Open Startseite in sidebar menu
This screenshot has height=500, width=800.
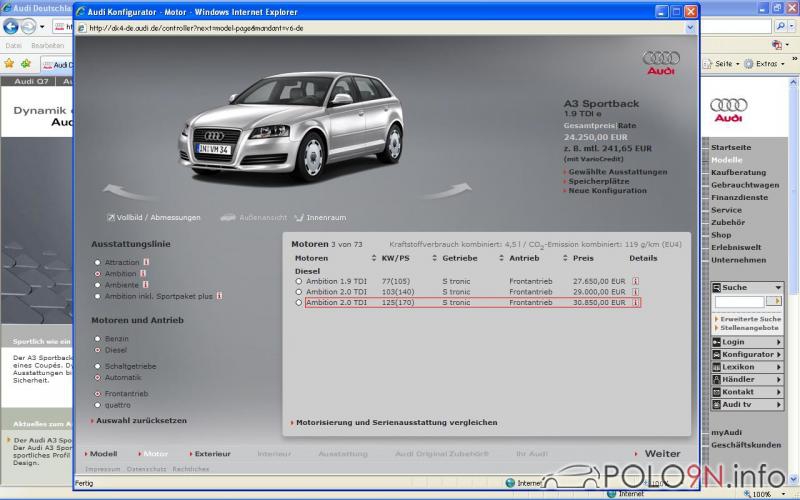point(731,147)
